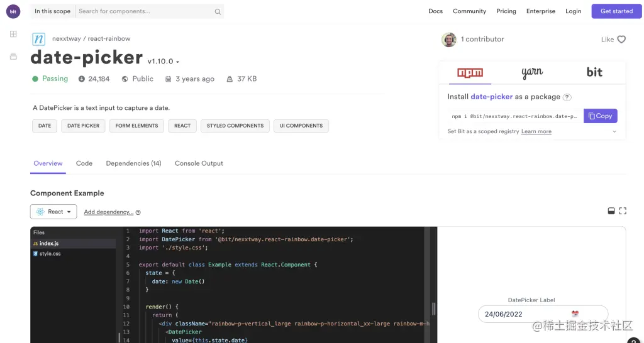Like the component with heart icon

621,40
